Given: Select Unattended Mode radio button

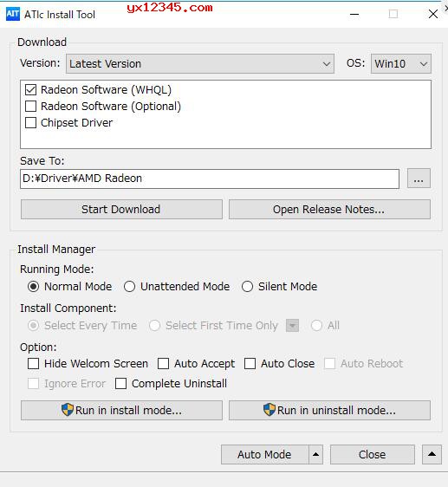Looking at the screenshot, I should pyautogui.click(x=130, y=286).
